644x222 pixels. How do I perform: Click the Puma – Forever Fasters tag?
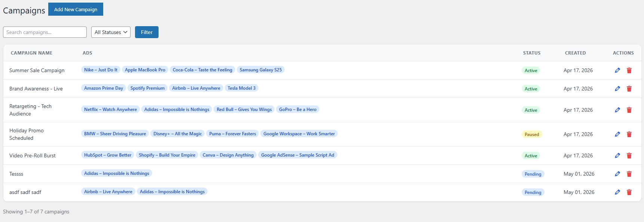click(x=233, y=134)
